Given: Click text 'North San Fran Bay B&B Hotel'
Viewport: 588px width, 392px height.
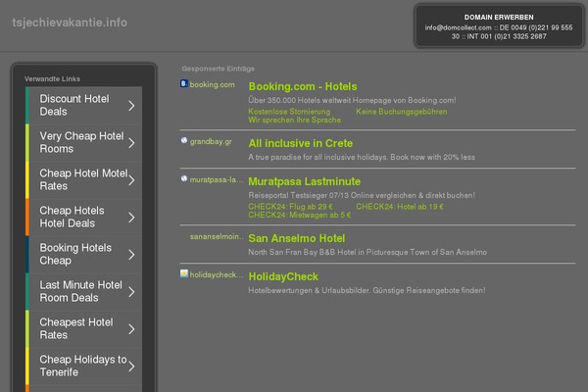Looking at the screenshot, I should [302, 253].
